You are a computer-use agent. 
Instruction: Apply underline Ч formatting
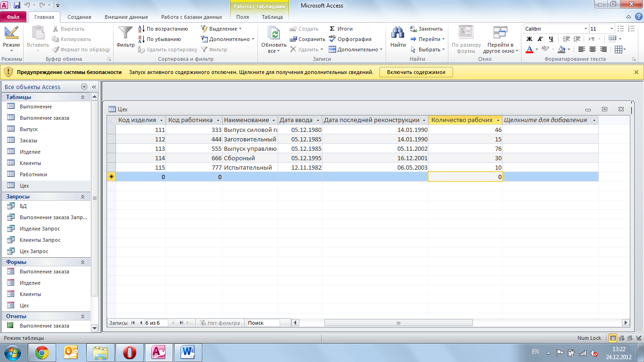[551, 39]
